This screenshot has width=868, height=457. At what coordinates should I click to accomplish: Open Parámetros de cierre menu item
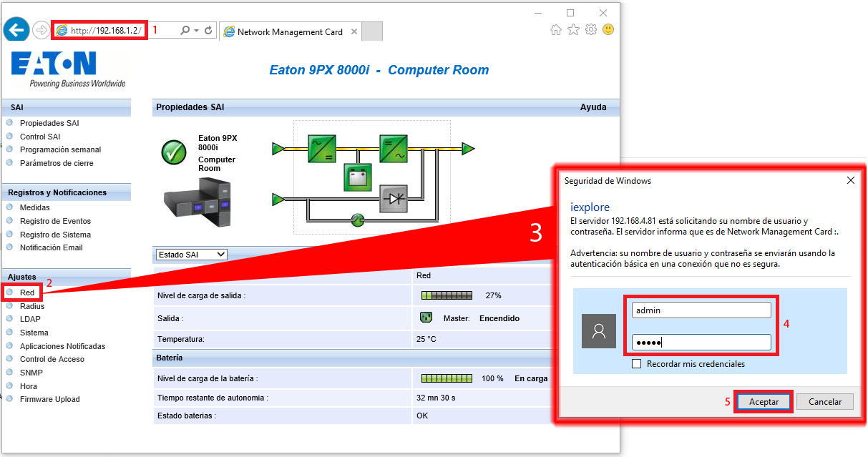pyautogui.click(x=57, y=163)
